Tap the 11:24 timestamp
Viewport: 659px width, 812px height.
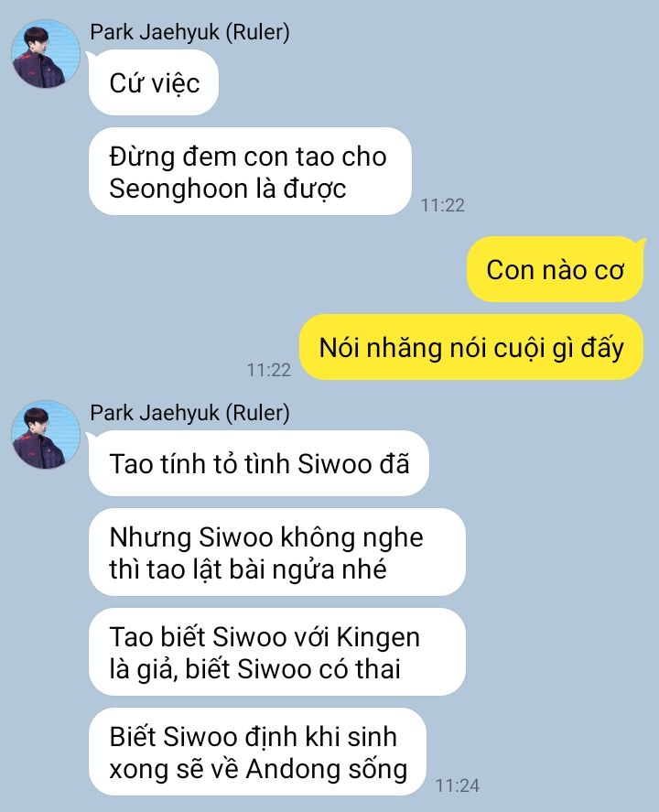point(457,786)
